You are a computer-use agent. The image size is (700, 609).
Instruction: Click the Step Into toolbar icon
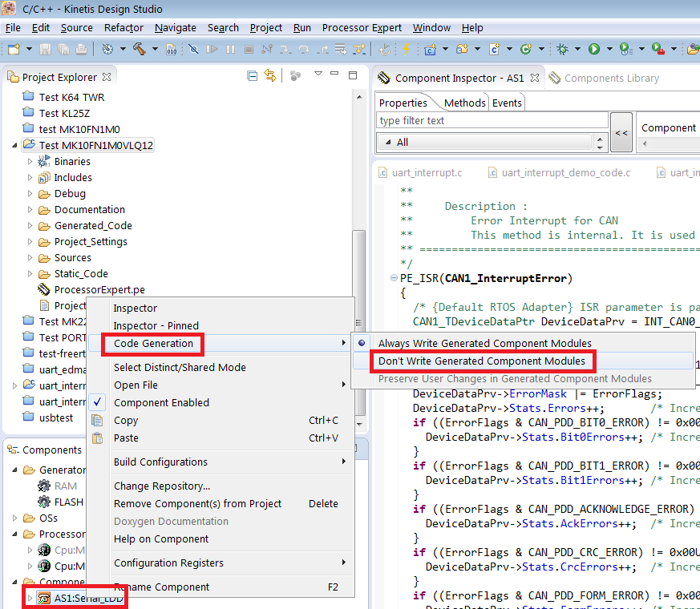coord(285,49)
